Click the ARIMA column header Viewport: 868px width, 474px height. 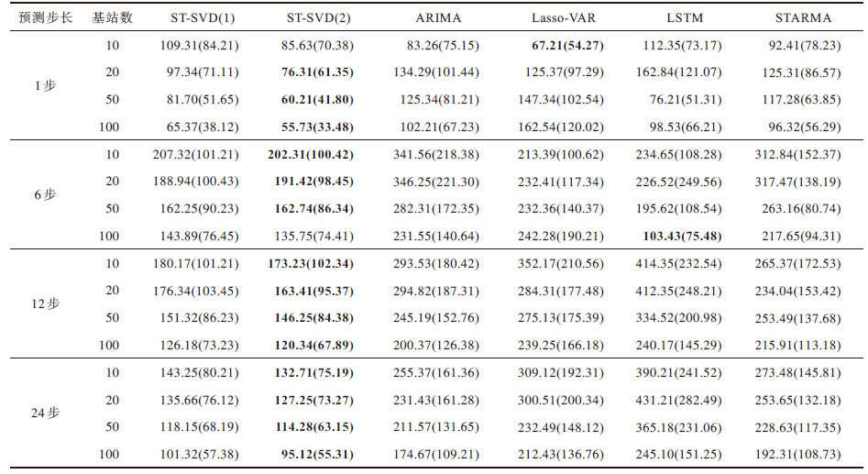click(x=437, y=17)
